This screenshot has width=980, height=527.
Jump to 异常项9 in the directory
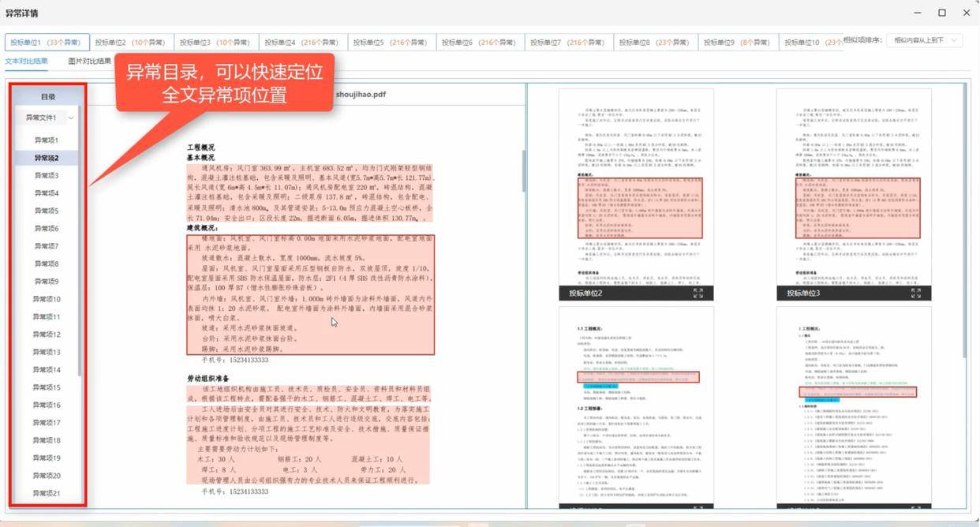click(47, 282)
